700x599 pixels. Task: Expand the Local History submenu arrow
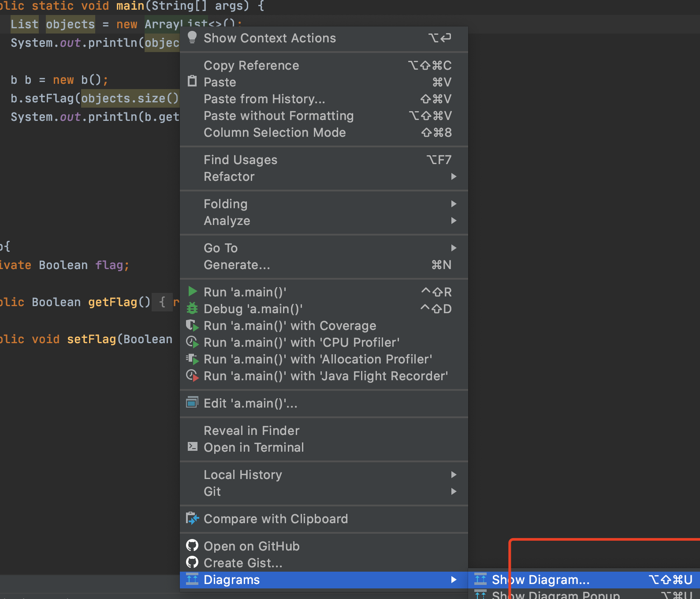tap(454, 475)
